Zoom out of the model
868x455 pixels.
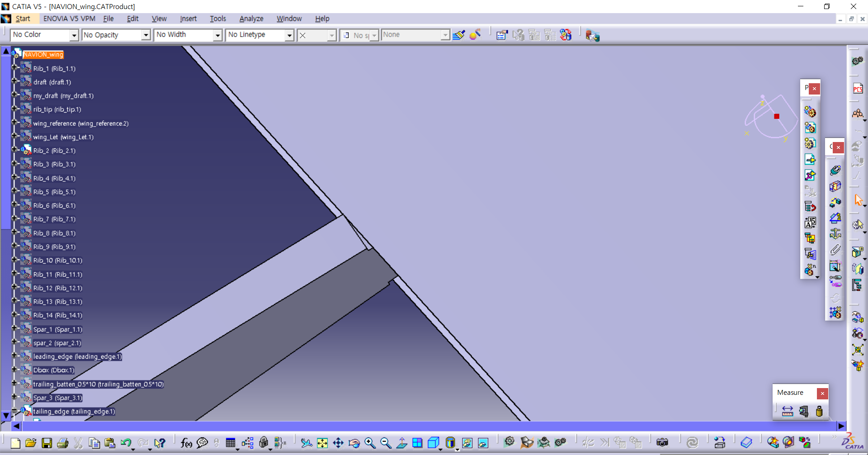[386, 443]
